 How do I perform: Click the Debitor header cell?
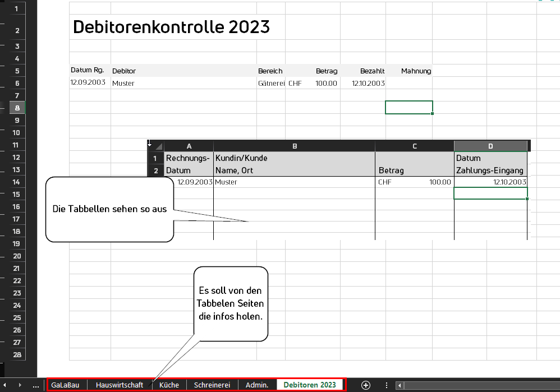(x=183, y=71)
